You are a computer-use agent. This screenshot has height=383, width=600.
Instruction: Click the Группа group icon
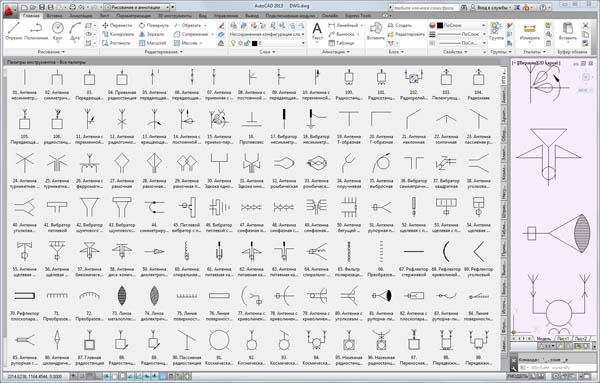click(x=496, y=31)
